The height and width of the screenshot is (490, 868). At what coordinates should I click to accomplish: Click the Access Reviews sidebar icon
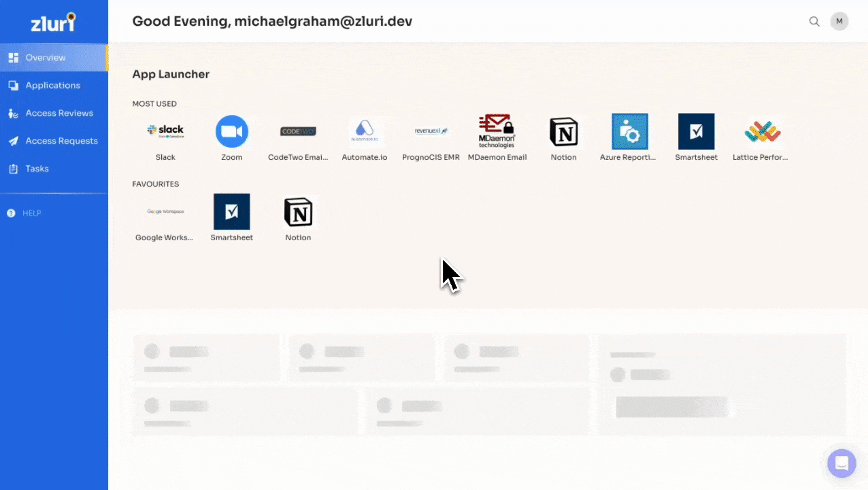pyautogui.click(x=13, y=114)
